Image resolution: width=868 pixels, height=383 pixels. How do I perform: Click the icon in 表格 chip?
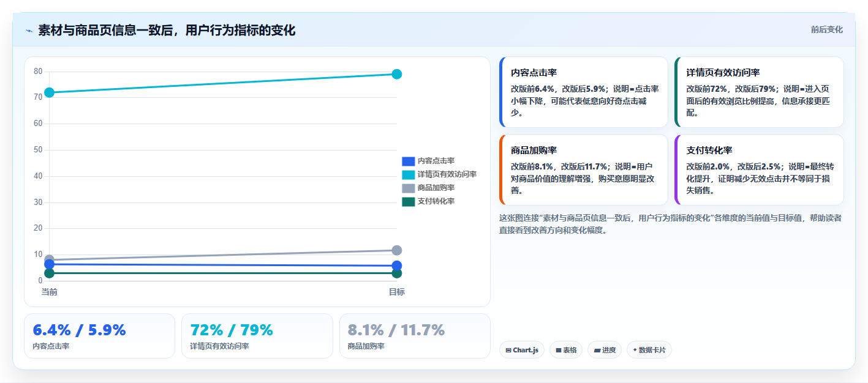(559, 351)
